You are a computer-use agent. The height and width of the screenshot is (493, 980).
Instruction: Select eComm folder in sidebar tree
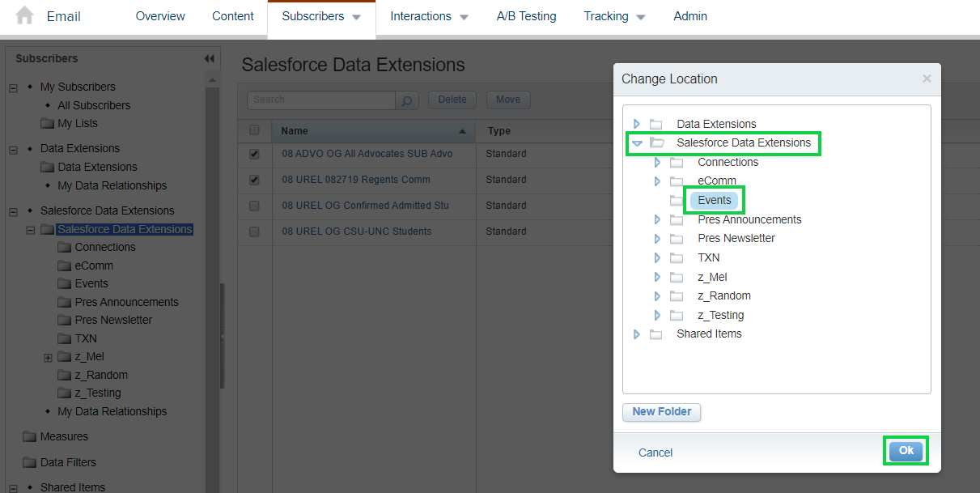click(x=94, y=266)
